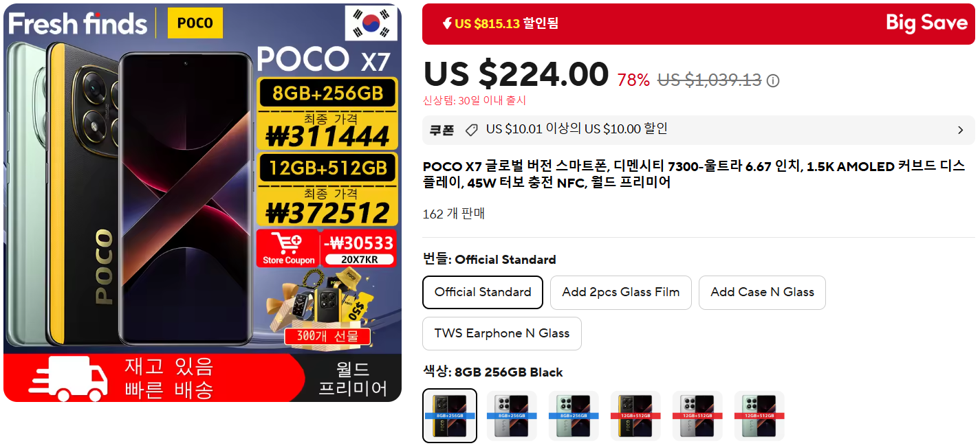Viewport: 980px width, 448px height.
Task: Open the 쿠폰 US $10.00 discount row
Action: coord(699,130)
